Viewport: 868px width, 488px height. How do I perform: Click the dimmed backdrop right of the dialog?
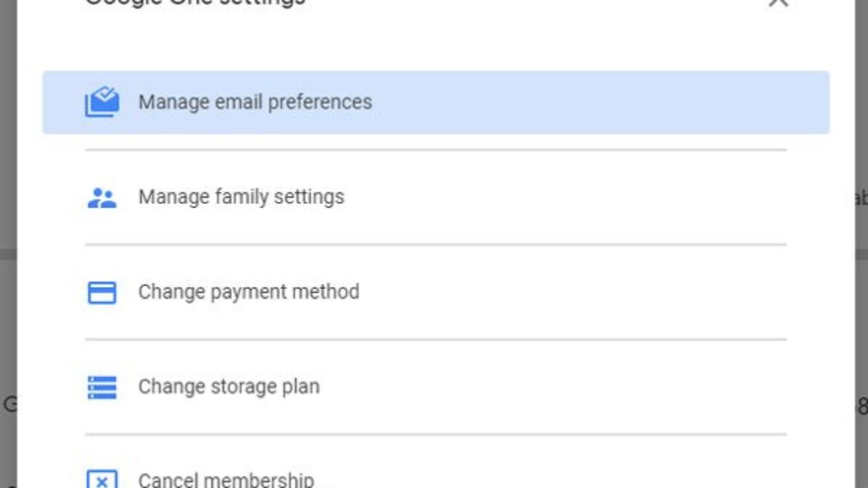[861, 325]
